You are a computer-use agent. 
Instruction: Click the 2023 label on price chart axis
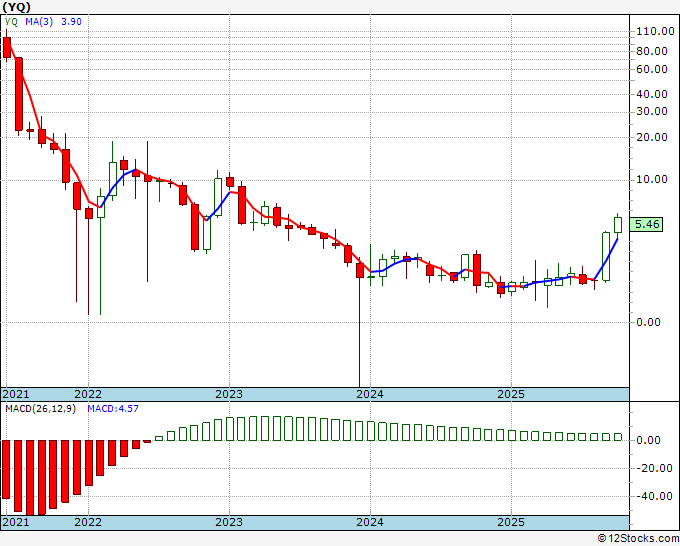point(229,394)
